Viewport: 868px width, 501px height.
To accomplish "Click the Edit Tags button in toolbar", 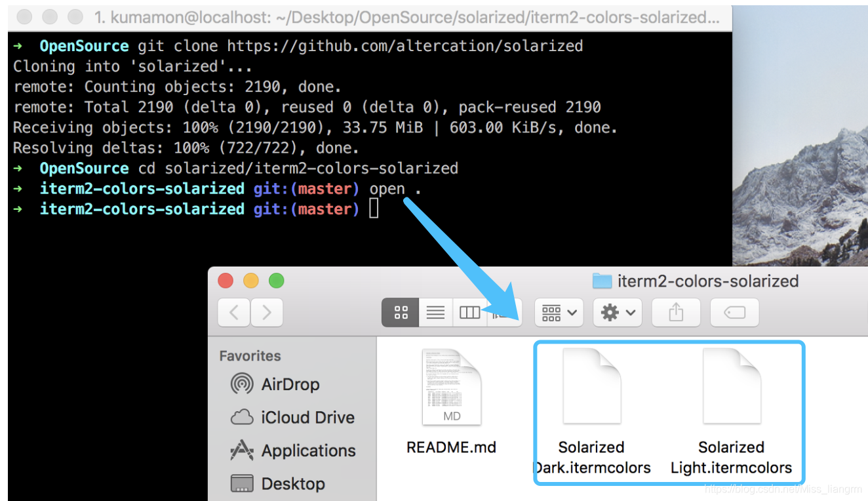I will [734, 312].
